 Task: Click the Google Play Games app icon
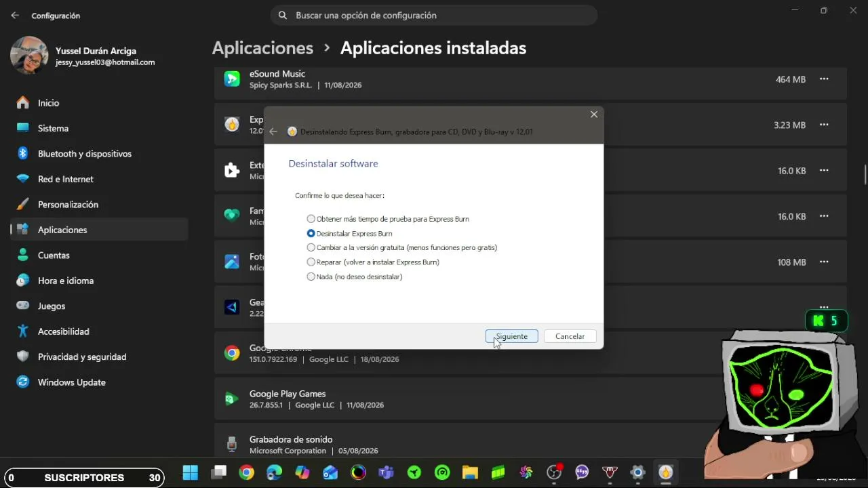(x=232, y=399)
